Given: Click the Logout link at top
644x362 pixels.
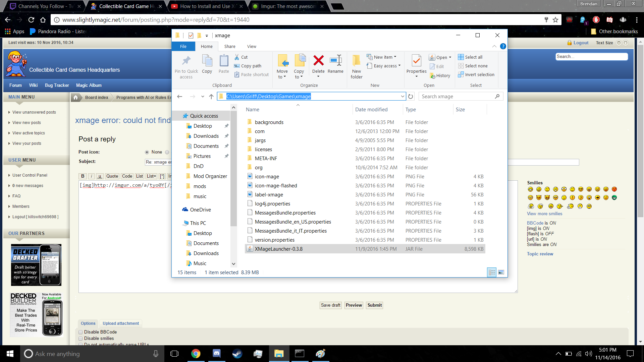Looking at the screenshot, I should (581, 43).
